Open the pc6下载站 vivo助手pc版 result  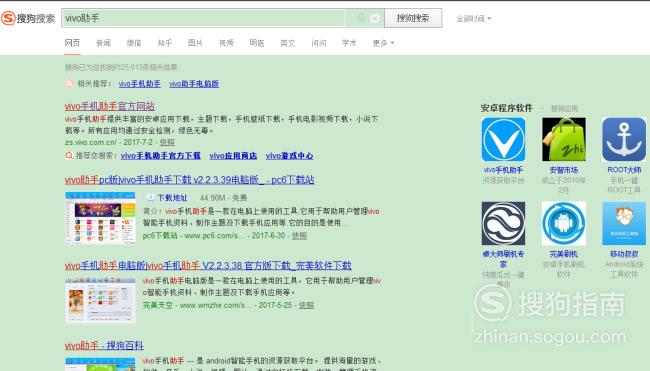(189, 180)
